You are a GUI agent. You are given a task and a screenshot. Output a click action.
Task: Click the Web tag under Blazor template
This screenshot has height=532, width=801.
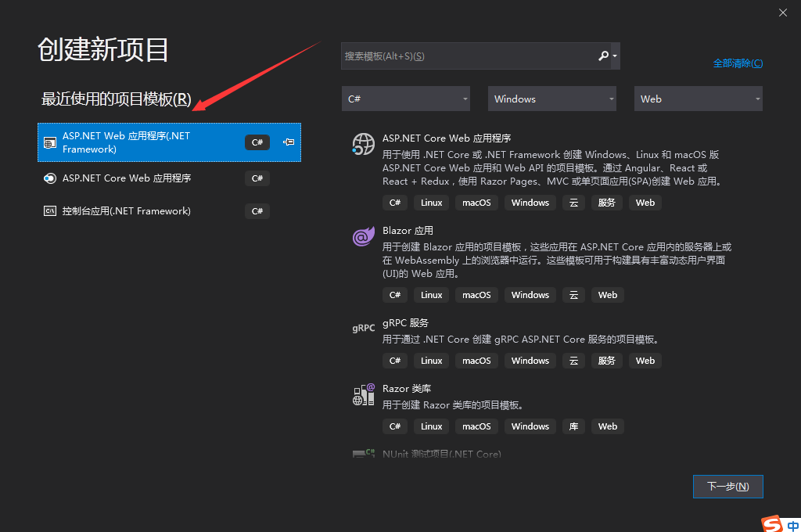(607, 295)
